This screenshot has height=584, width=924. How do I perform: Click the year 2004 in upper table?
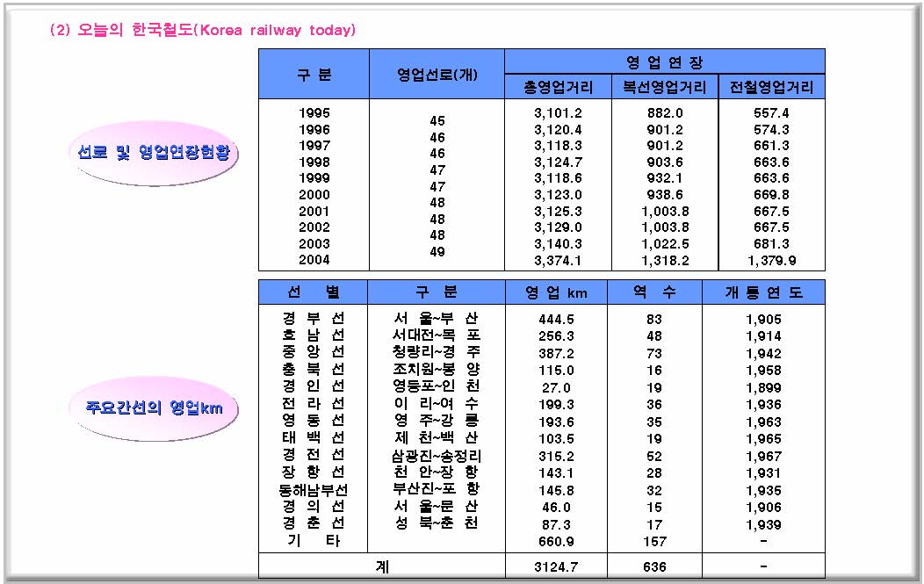[x=314, y=260]
